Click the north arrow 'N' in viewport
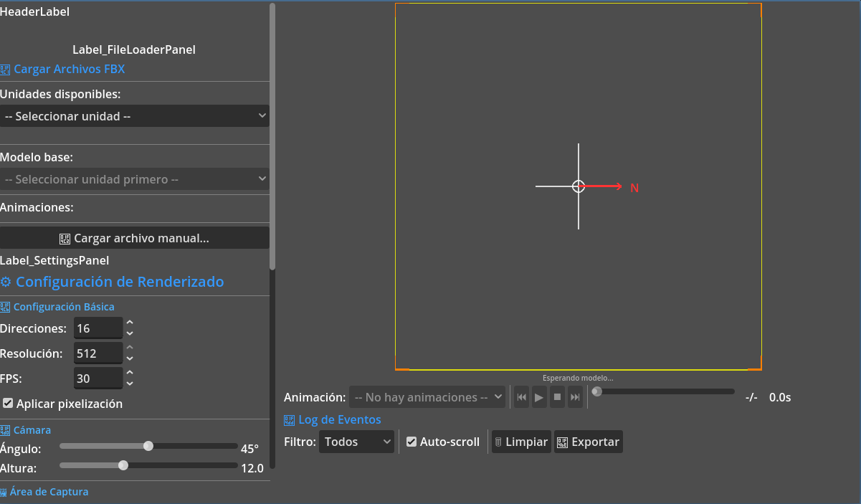The height and width of the screenshot is (504, 861). (634, 188)
